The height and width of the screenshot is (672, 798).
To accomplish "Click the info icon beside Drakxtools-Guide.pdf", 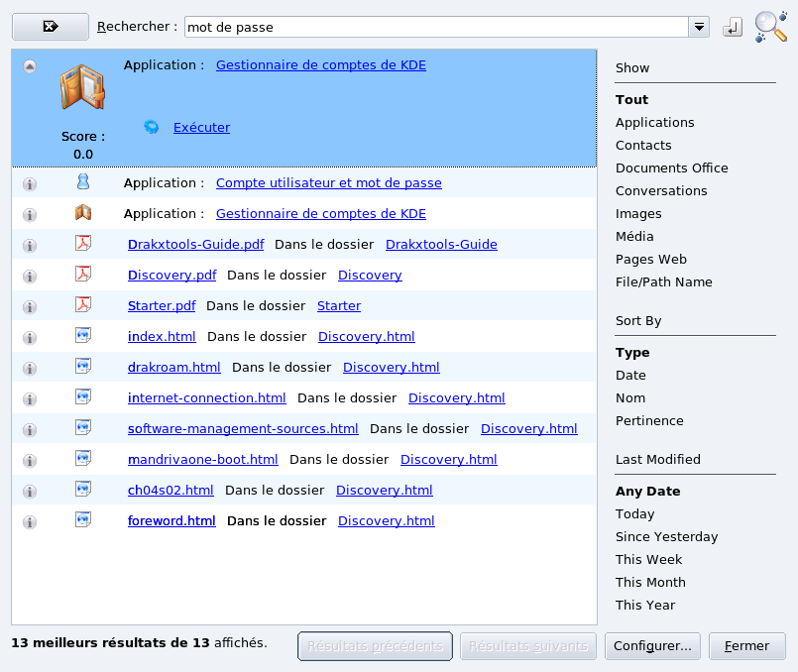I will [30, 244].
